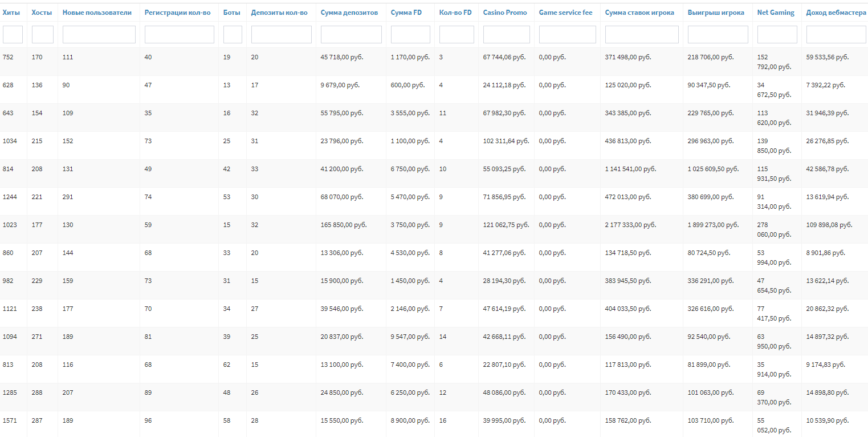
Task: Sort table by Хиты column header
Action: click(11, 13)
